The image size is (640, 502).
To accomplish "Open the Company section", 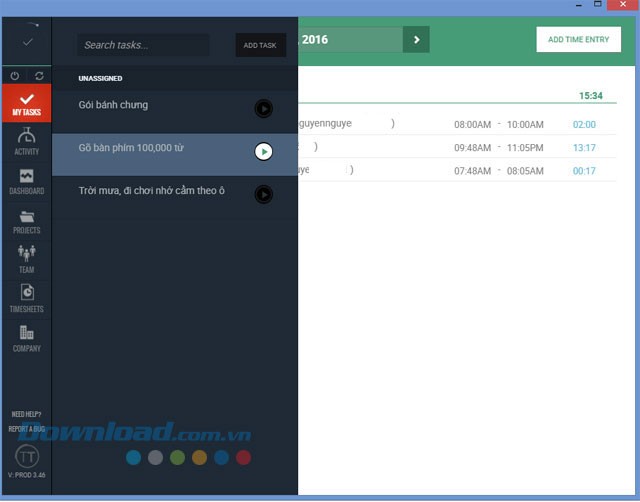I will (x=26, y=338).
